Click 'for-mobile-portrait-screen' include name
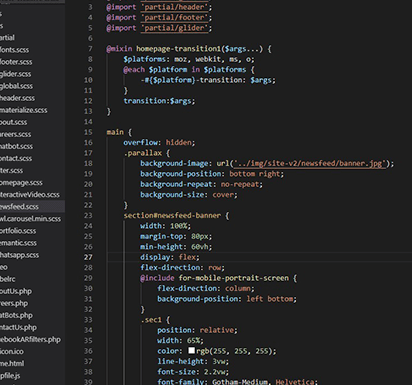The width and height of the screenshot is (412, 385). click(x=234, y=278)
